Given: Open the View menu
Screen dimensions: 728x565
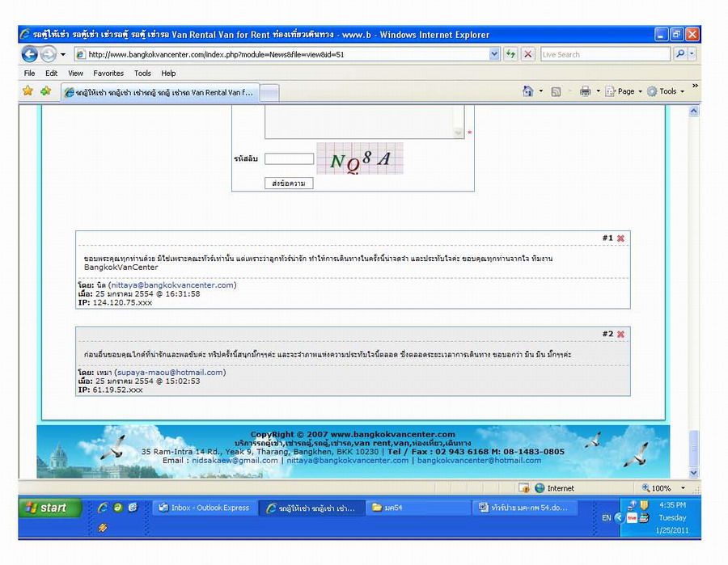Looking at the screenshot, I should pos(75,74).
